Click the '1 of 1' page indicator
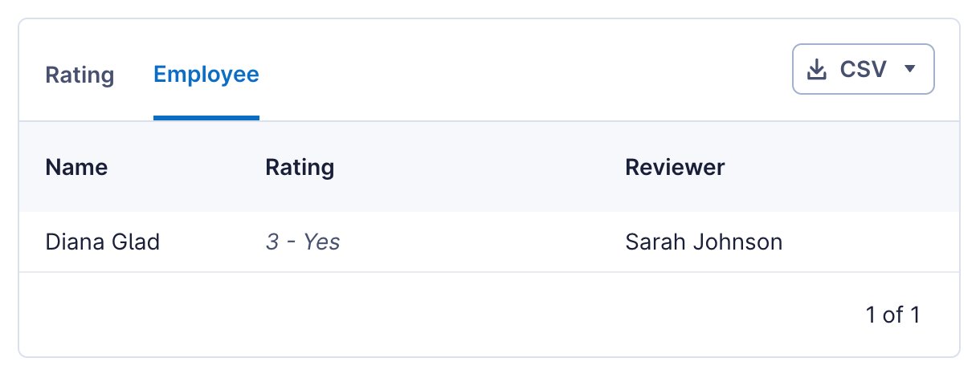Screen dimensions: 980x382 [x=892, y=315]
